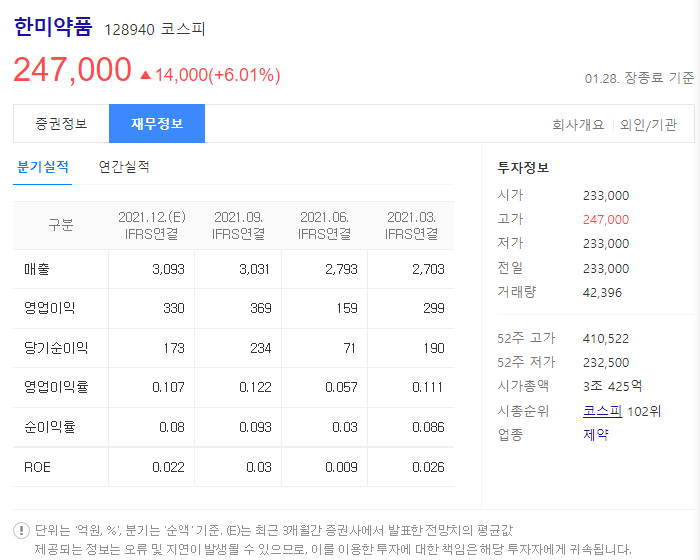Click the ROE value 0.022

point(168,467)
